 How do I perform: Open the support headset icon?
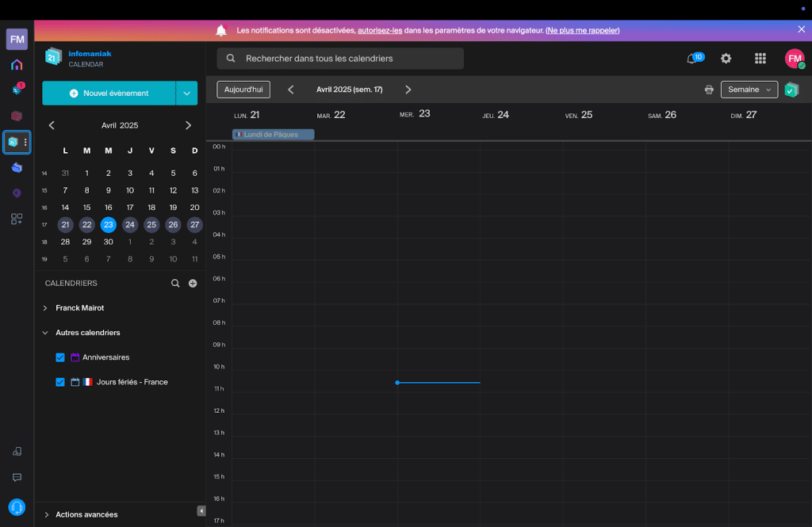click(17, 506)
